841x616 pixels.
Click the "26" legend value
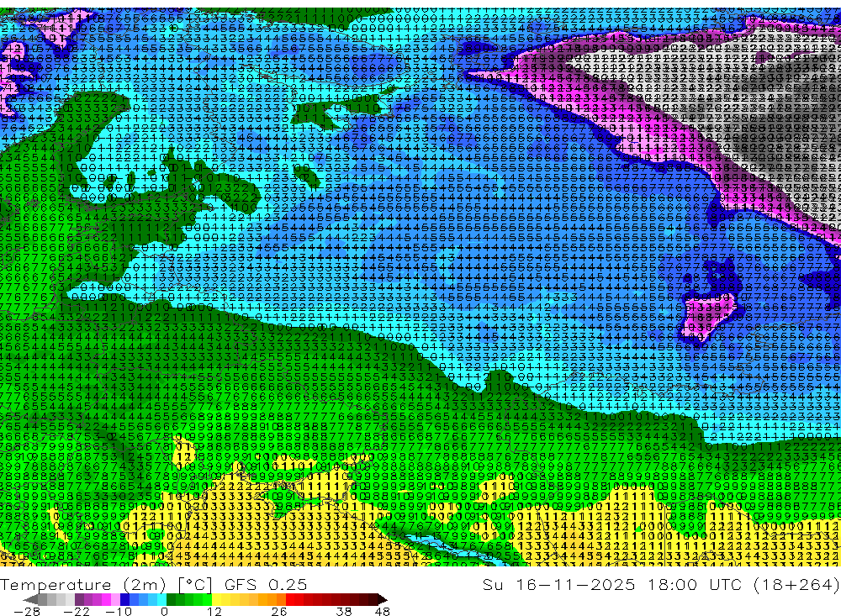click(278, 611)
